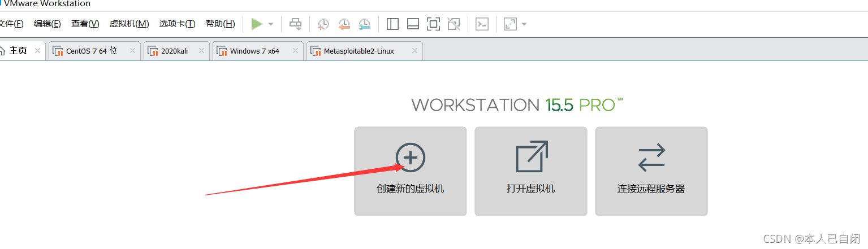Click the take snapshot clock icon
This screenshot has width=868, height=249.
pyautogui.click(x=323, y=24)
